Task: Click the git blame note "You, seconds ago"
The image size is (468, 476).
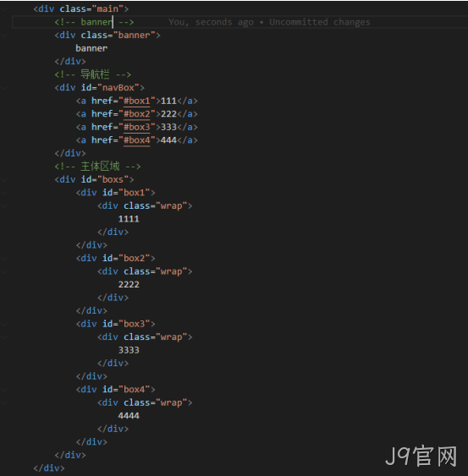Action: [x=211, y=22]
